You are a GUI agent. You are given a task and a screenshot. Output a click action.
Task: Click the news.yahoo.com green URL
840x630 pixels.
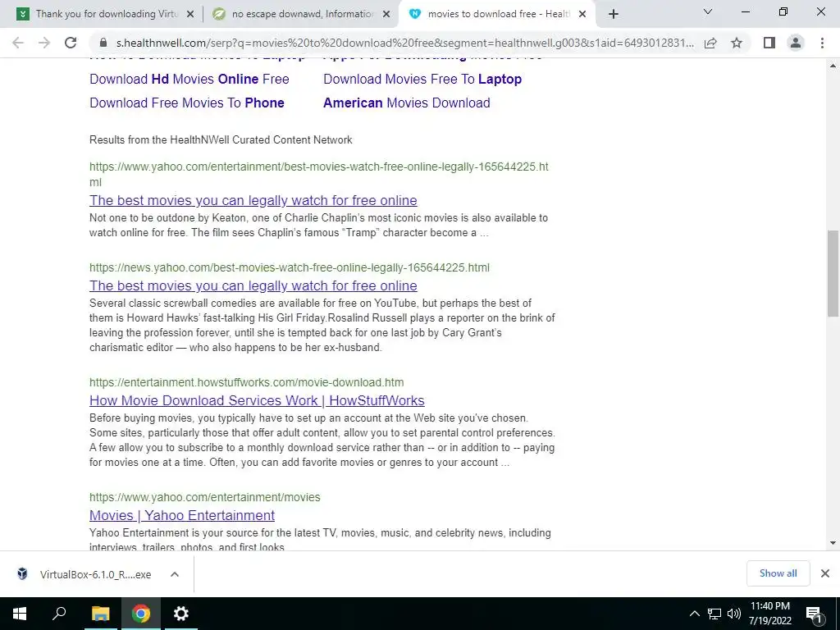[x=290, y=267]
